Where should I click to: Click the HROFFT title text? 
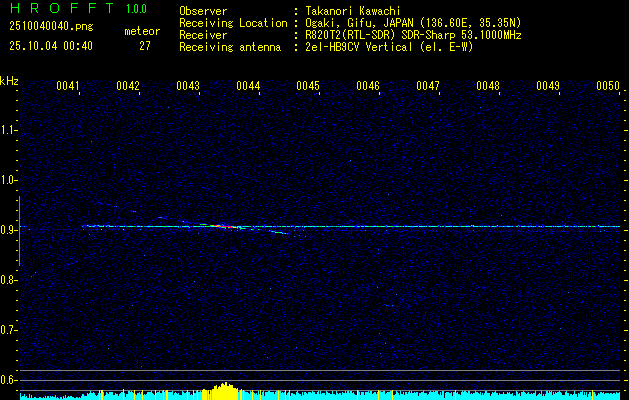pos(61,8)
